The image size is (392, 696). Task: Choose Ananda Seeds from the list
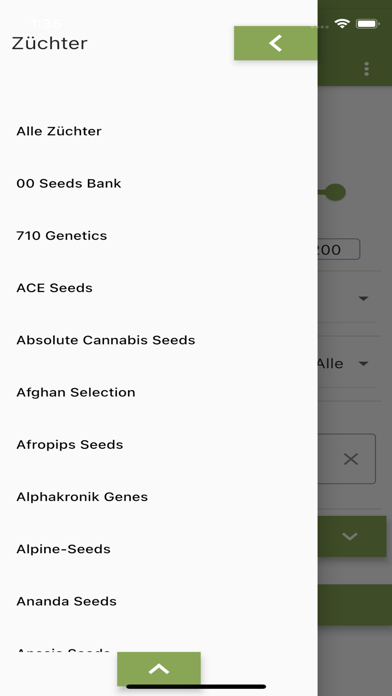pos(67,601)
